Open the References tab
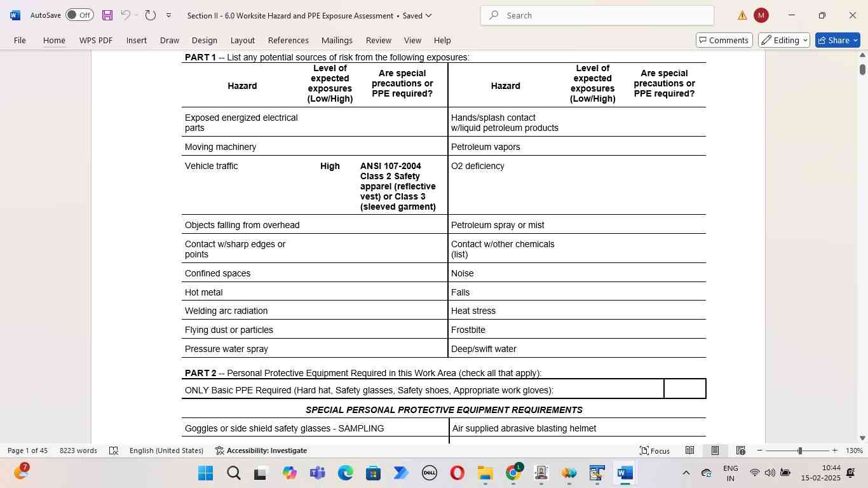Screen dimensions: 868x488 click(288, 40)
